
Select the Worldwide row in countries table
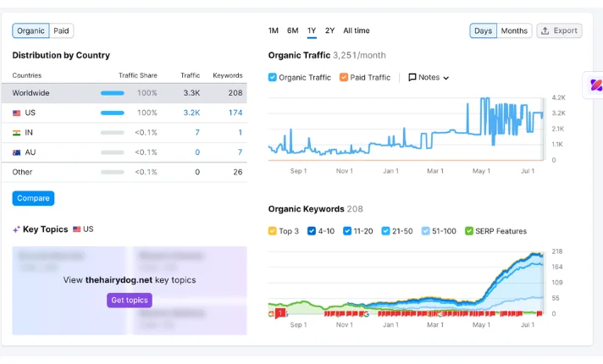tap(129, 92)
